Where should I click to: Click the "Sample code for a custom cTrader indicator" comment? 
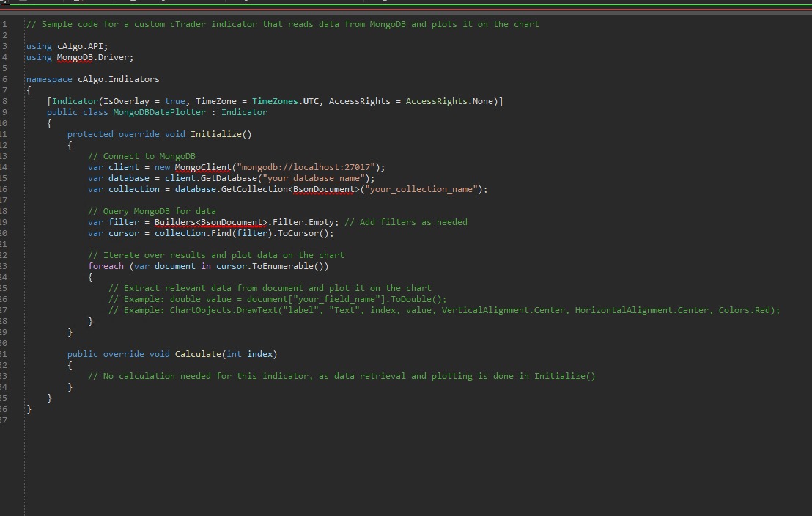click(x=283, y=24)
